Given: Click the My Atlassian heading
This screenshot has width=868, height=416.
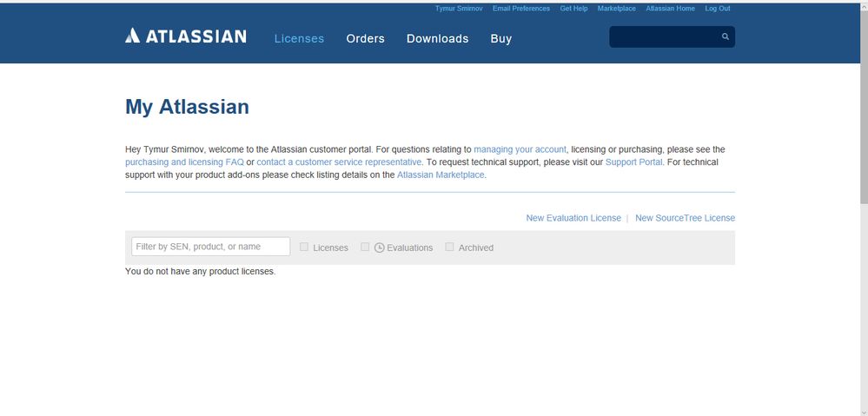Looking at the screenshot, I should tap(187, 107).
